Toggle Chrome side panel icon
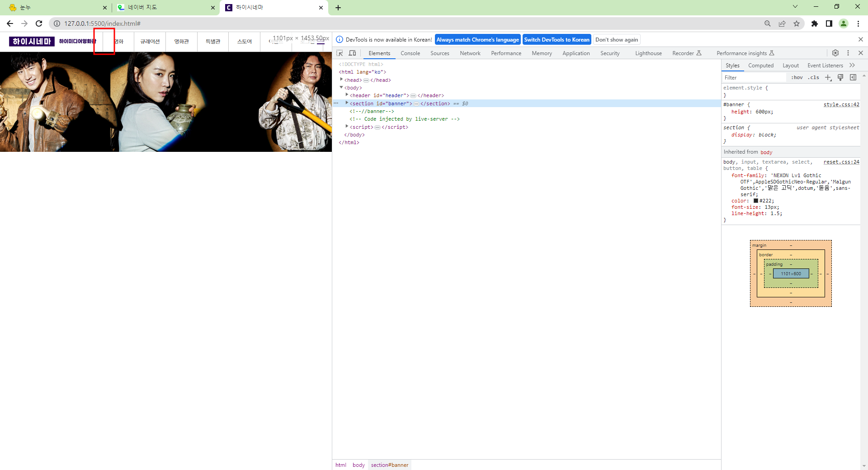 829,23
